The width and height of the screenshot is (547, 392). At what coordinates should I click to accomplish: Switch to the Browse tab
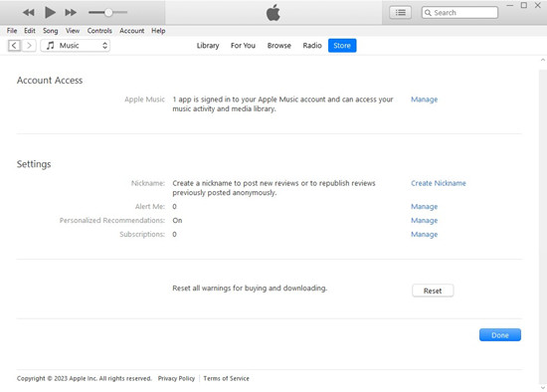pos(279,46)
